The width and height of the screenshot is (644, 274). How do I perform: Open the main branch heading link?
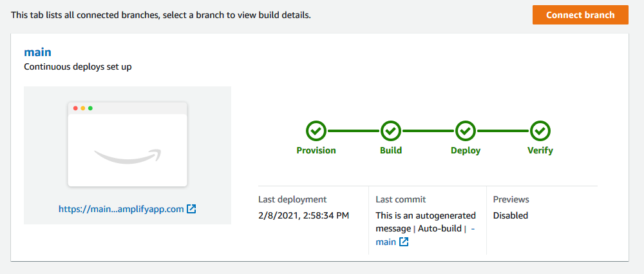pyautogui.click(x=38, y=52)
